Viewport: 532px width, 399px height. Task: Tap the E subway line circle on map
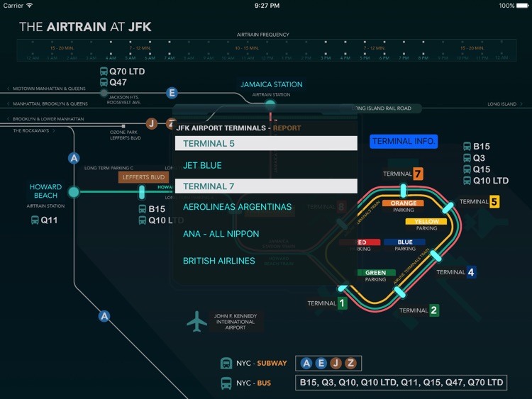click(172, 93)
